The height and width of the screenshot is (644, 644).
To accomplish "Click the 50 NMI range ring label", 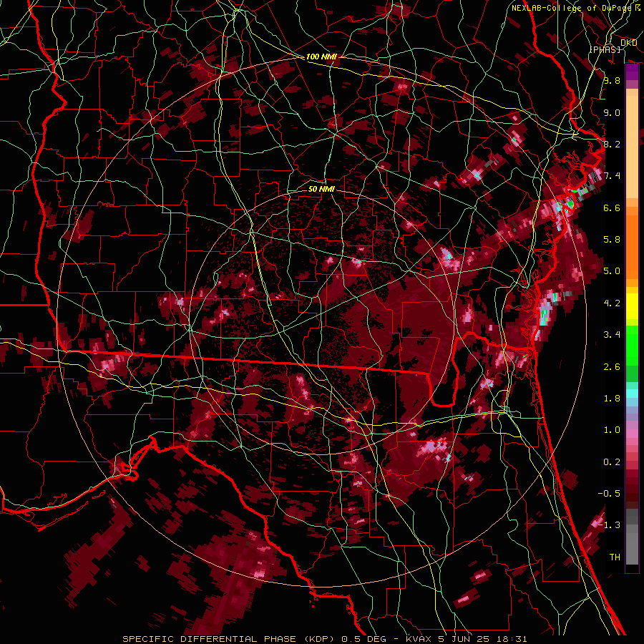I will (321, 189).
